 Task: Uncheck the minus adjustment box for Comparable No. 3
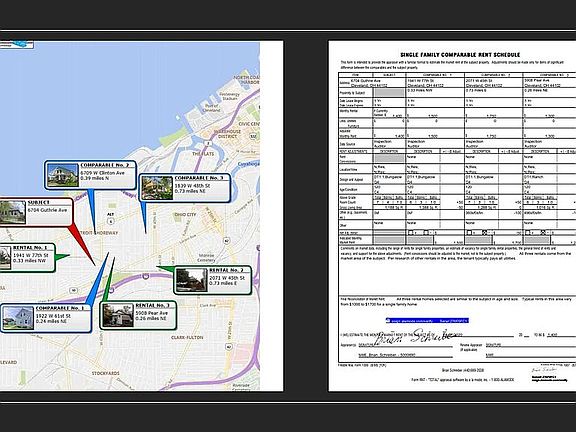tap(543, 233)
